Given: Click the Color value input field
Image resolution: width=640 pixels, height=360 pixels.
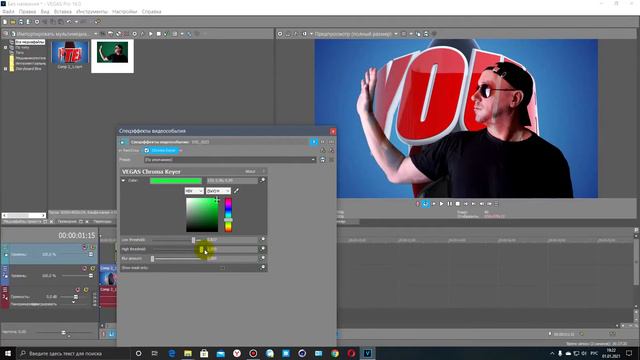Looking at the screenshot, I should 232,180.
